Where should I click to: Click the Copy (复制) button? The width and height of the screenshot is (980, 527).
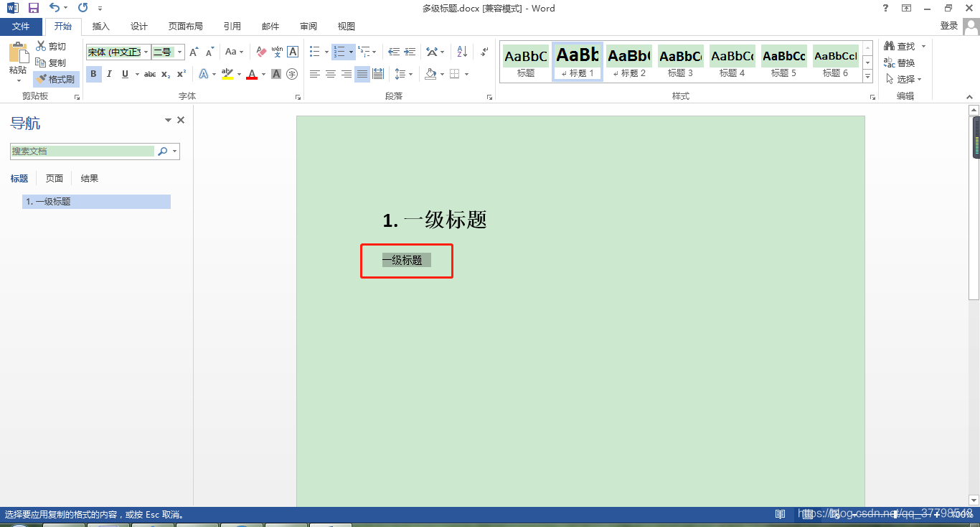51,62
